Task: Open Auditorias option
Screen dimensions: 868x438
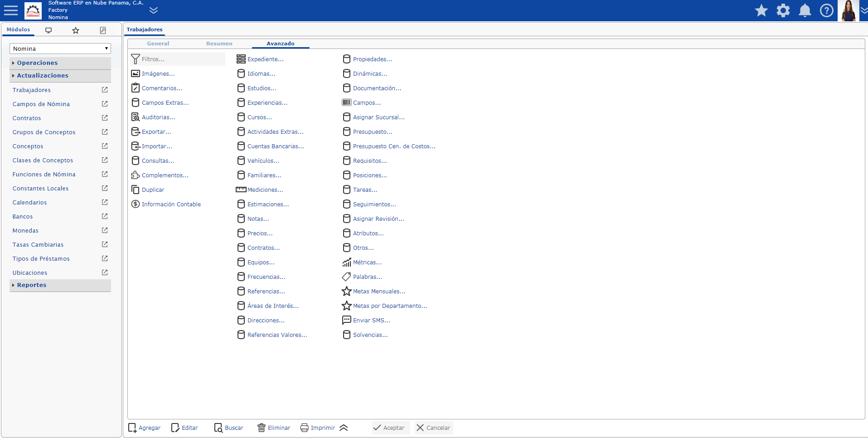Action: [153, 117]
